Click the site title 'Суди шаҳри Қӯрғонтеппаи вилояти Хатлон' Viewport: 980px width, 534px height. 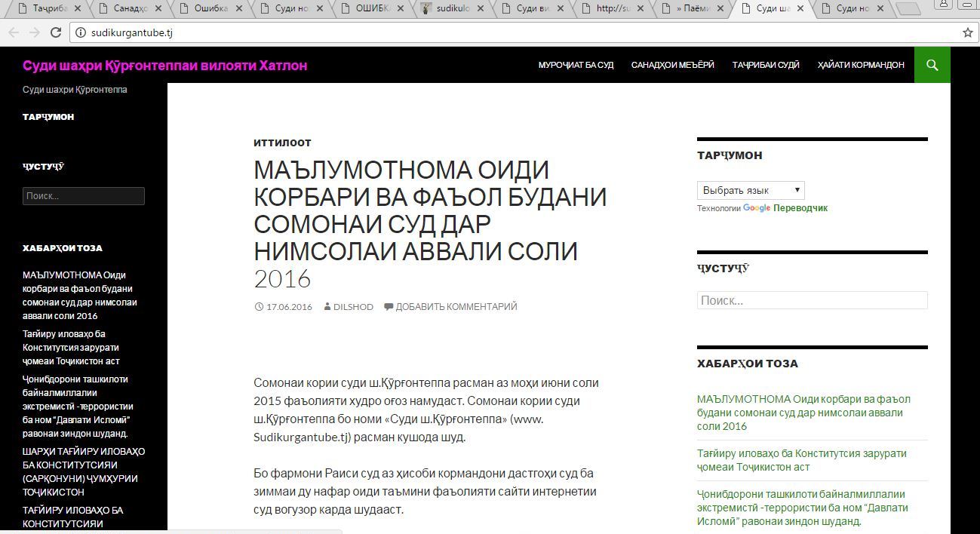point(164,66)
